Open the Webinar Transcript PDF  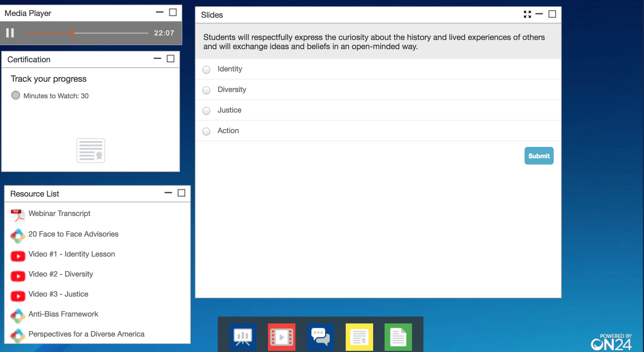59,214
